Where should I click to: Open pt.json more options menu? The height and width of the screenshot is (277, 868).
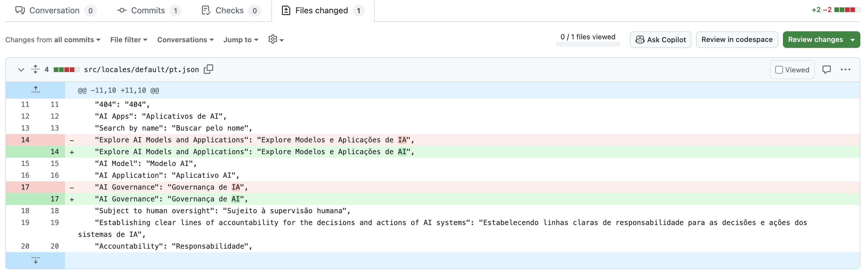click(845, 69)
